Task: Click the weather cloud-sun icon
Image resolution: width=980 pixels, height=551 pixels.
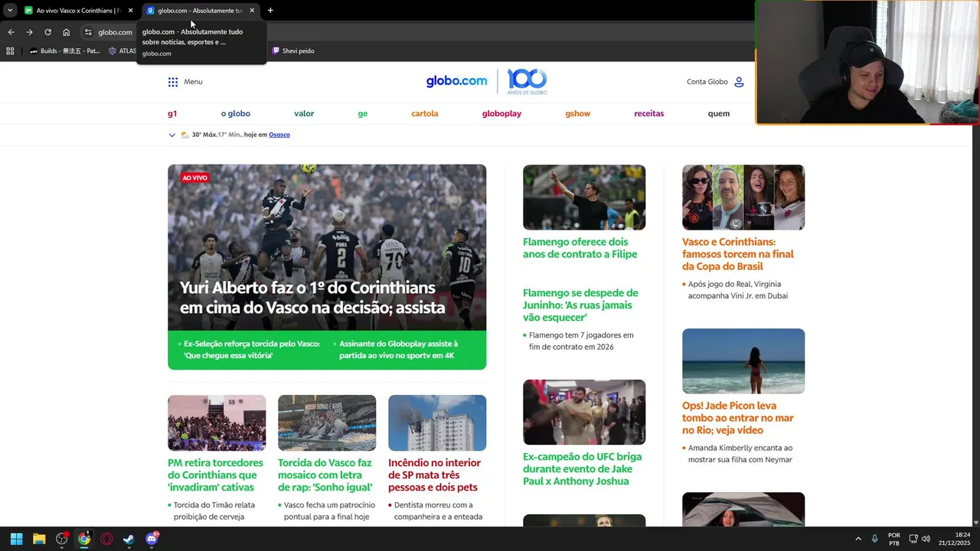Action: click(x=185, y=135)
